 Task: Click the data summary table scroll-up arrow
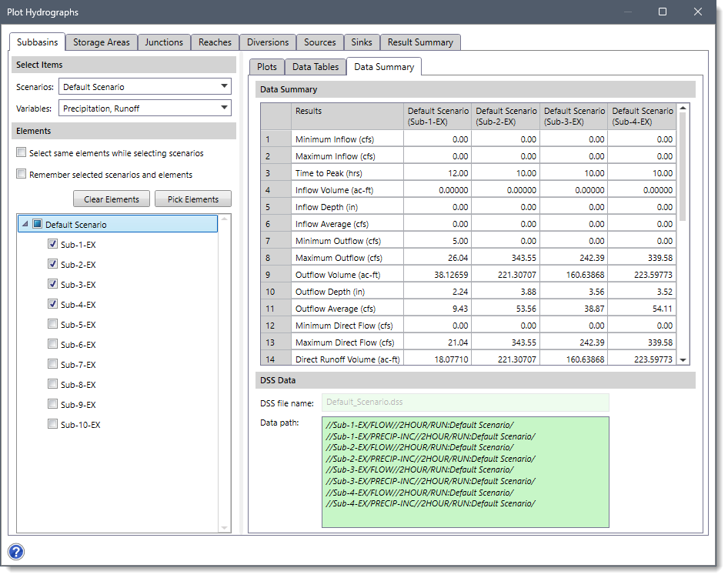683,108
